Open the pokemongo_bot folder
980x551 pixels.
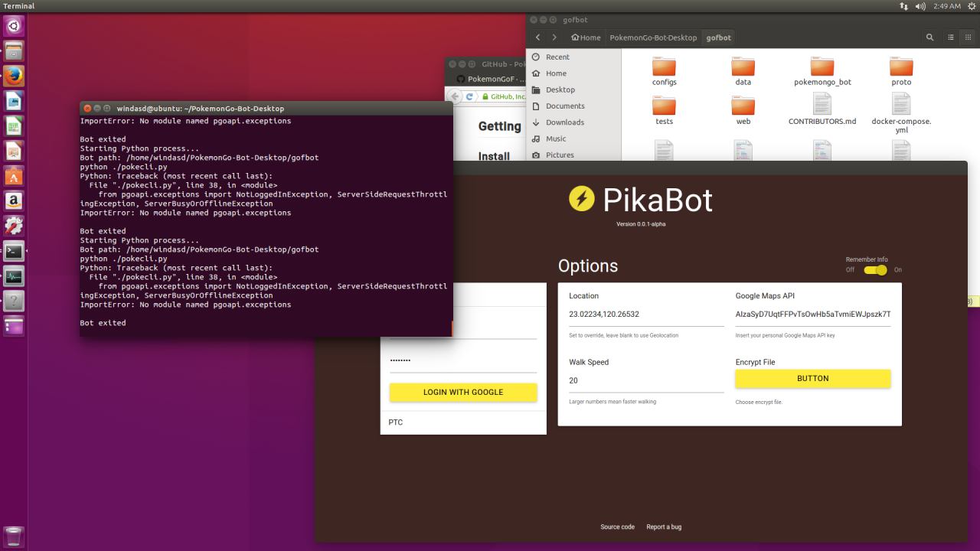click(822, 71)
